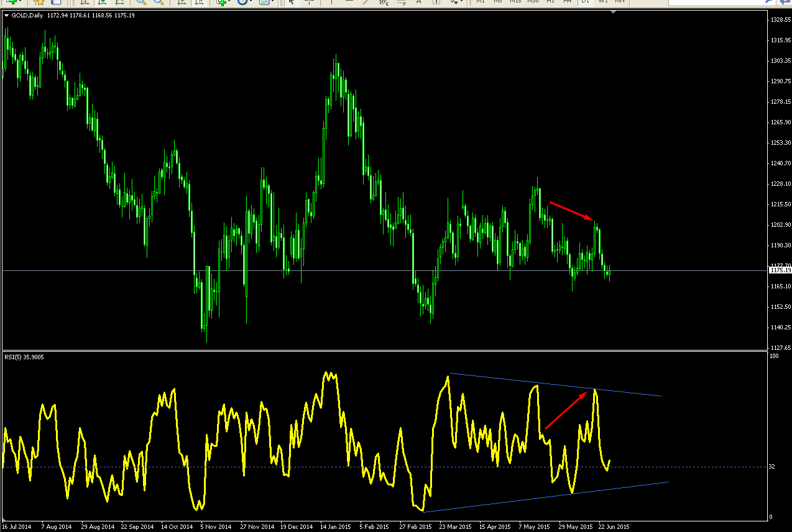Open the Templates dropdown arrow
This screenshot has width=792, height=532.
coord(273,2)
